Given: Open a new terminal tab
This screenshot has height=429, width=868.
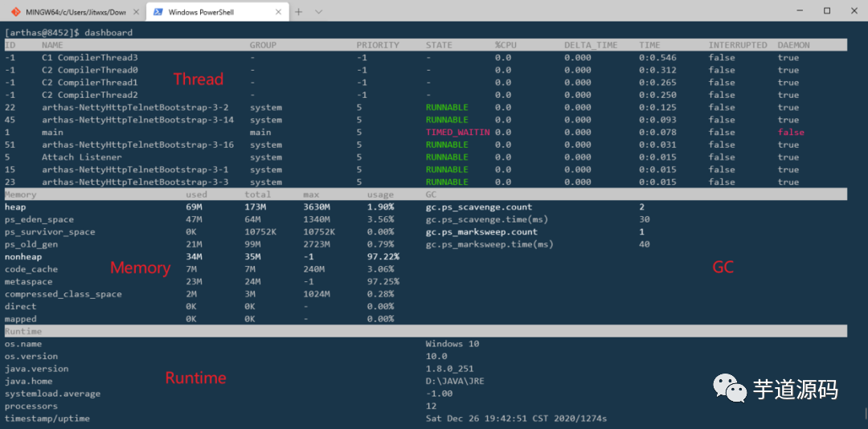Looking at the screenshot, I should click(298, 11).
